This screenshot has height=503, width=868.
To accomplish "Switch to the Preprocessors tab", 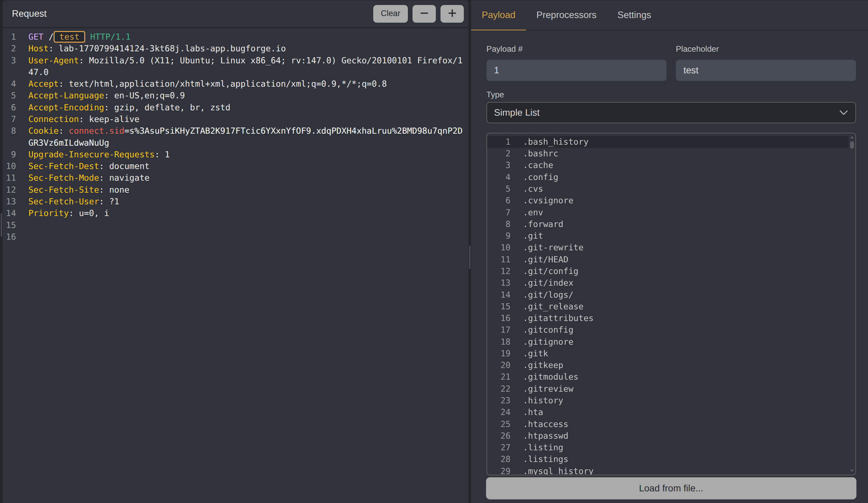I will [566, 15].
